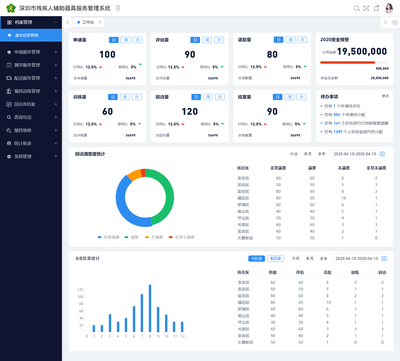Image resolution: width=400 pixels, height=361 pixels.
Task: Click the green flower system logo
Action: [11, 8]
